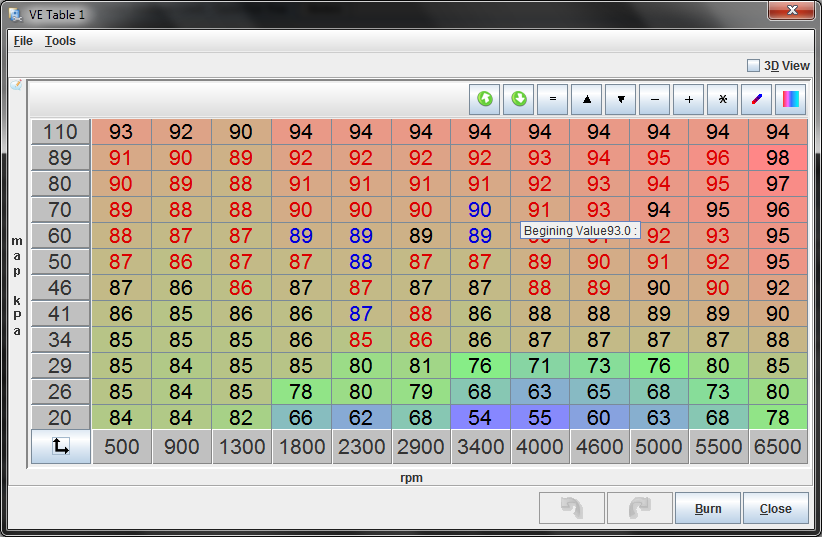Select the 900 rpm bin header

click(181, 447)
